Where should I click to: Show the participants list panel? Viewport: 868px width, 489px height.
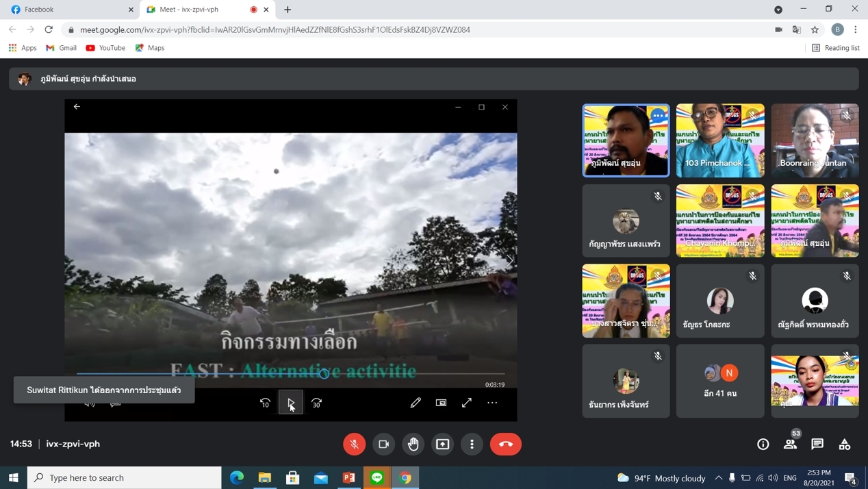pyautogui.click(x=790, y=444)
